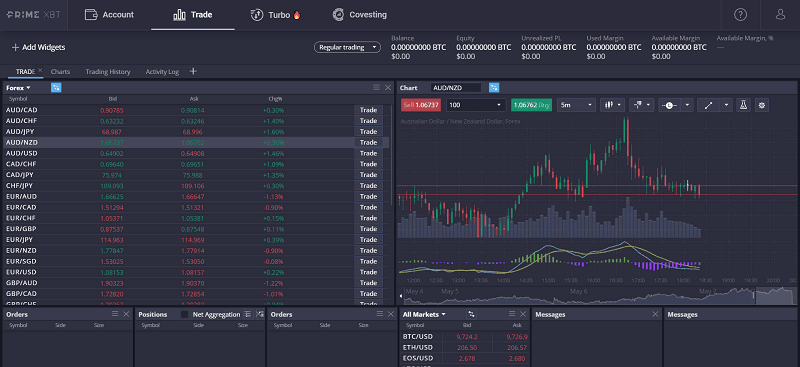Open the first Orders panel menu icon
This screenshot has height=367, width=800.
115,314
